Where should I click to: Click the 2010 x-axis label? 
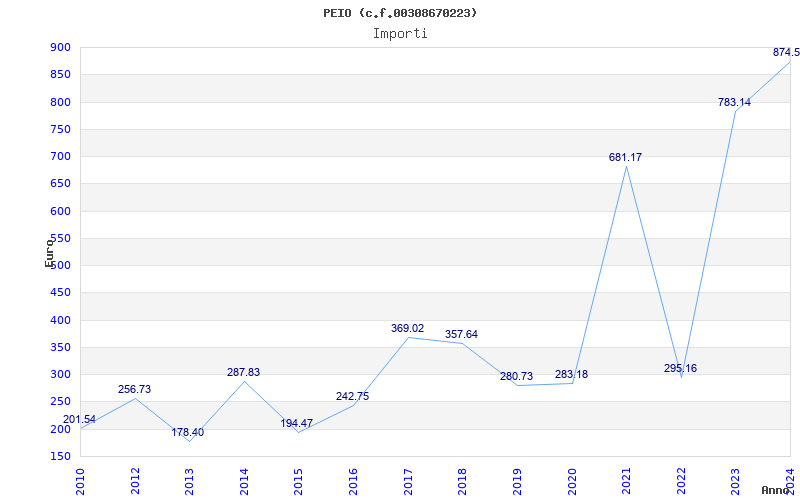pyautogui.click(x=80, y=482)
